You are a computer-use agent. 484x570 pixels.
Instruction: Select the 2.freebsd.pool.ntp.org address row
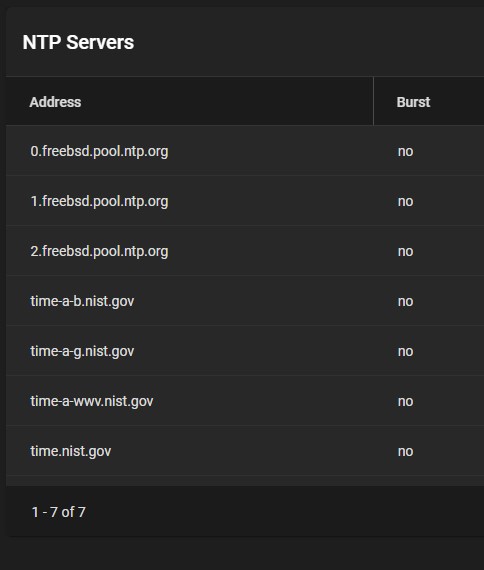point(245,251)
